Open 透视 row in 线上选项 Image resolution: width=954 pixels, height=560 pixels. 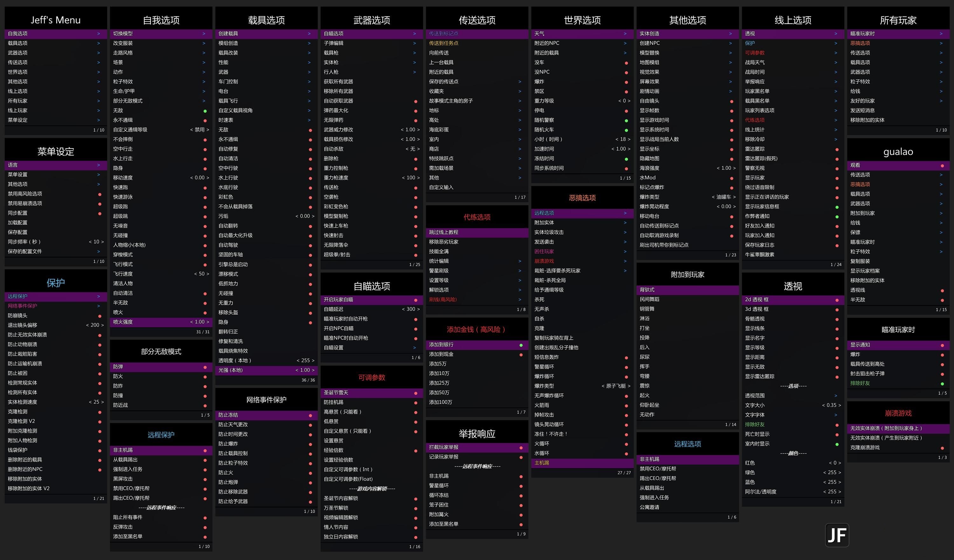click(793, 34)
